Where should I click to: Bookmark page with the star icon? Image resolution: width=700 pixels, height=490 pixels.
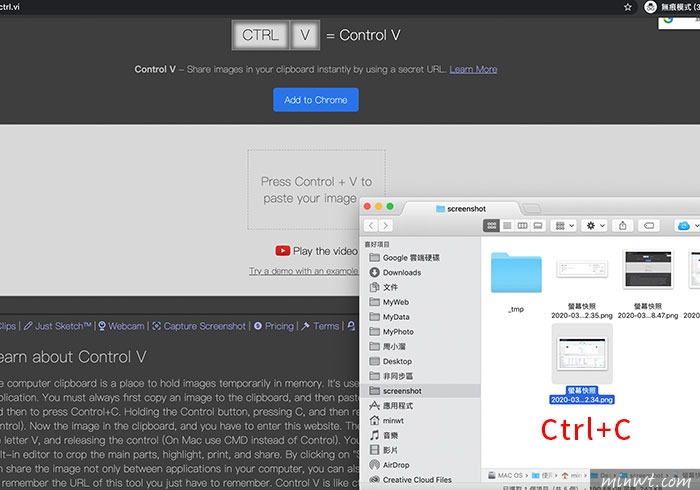click(x=628, y=7)
